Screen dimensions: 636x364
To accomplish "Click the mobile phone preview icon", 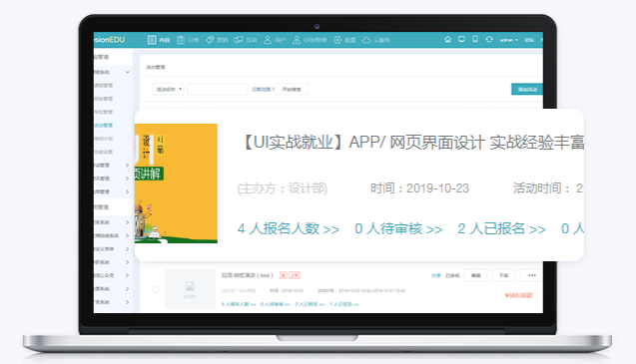I will 475,39.
